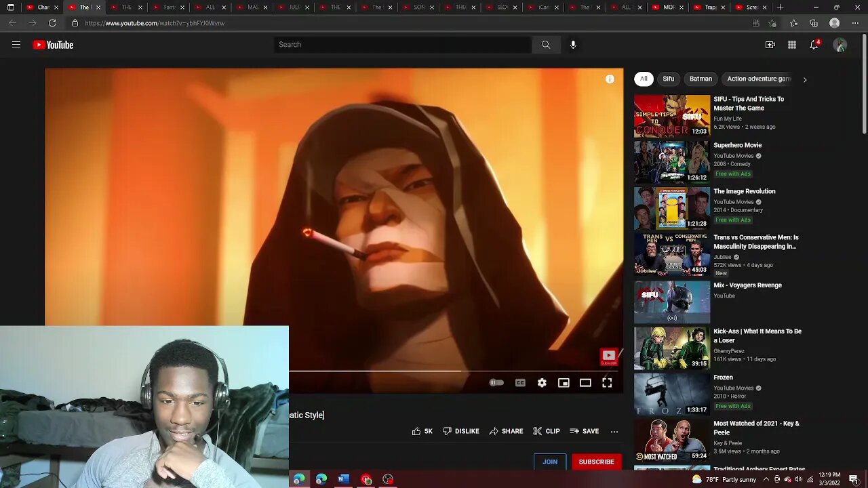Image resolution: width=868 pixels, height=488 pixels.
Task: Click the SHARE button
Action: click(506, 431)
